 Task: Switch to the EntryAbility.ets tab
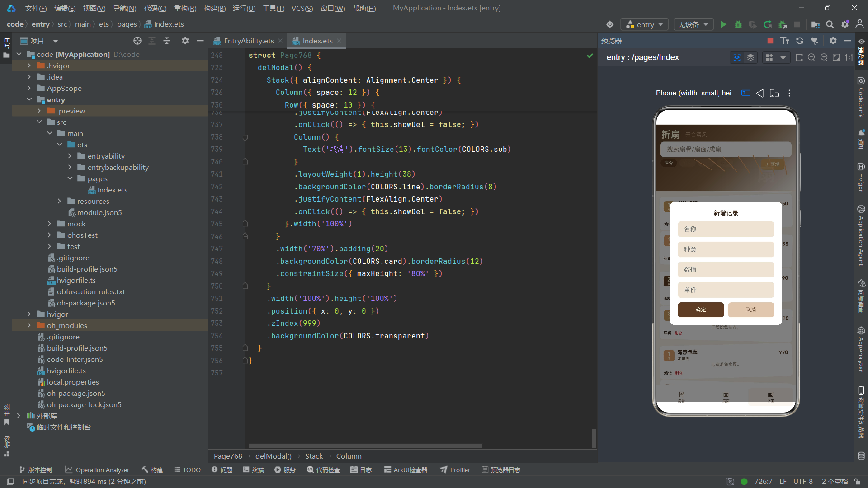249,41
